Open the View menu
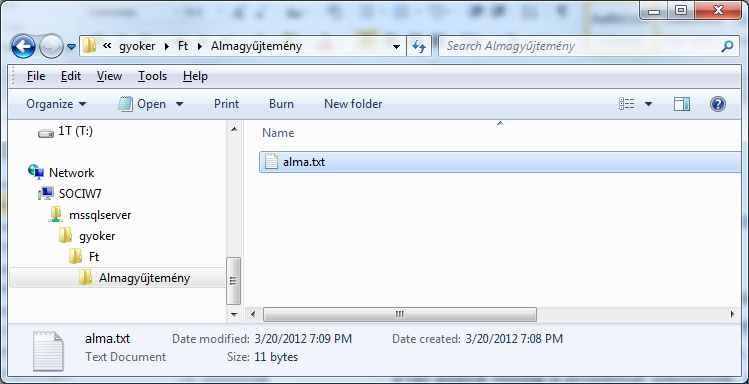This screenshot has width=749, height=384. tap(109, 76)
